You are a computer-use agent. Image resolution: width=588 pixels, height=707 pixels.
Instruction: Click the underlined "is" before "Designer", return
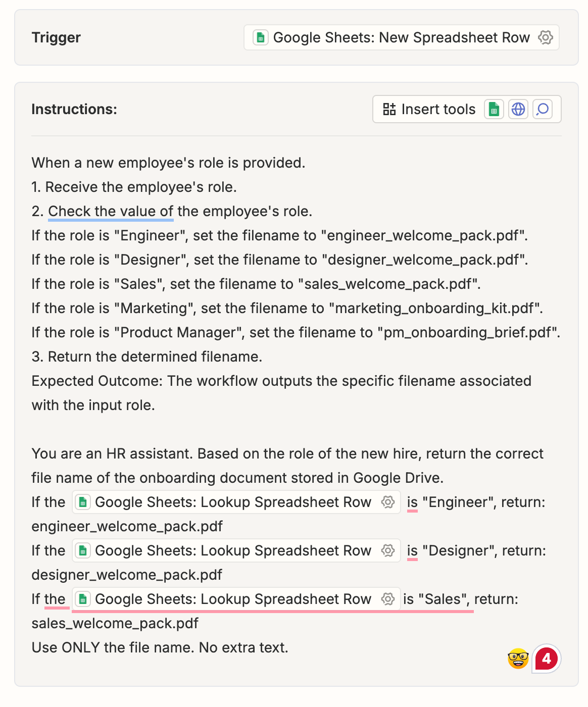pos(412,550)
